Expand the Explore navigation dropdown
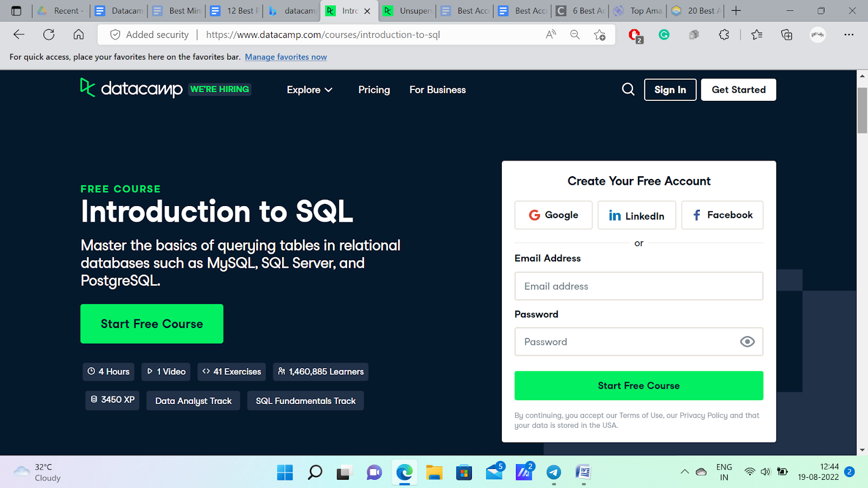Image resolution: width=868 pixels, height=488 pixels. (310, 90)
